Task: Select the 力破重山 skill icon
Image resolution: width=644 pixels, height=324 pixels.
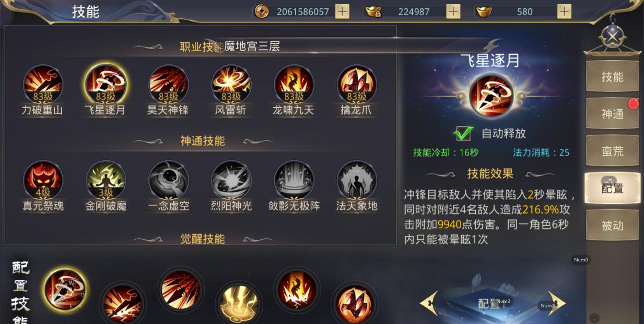Action: click(43, 85)
